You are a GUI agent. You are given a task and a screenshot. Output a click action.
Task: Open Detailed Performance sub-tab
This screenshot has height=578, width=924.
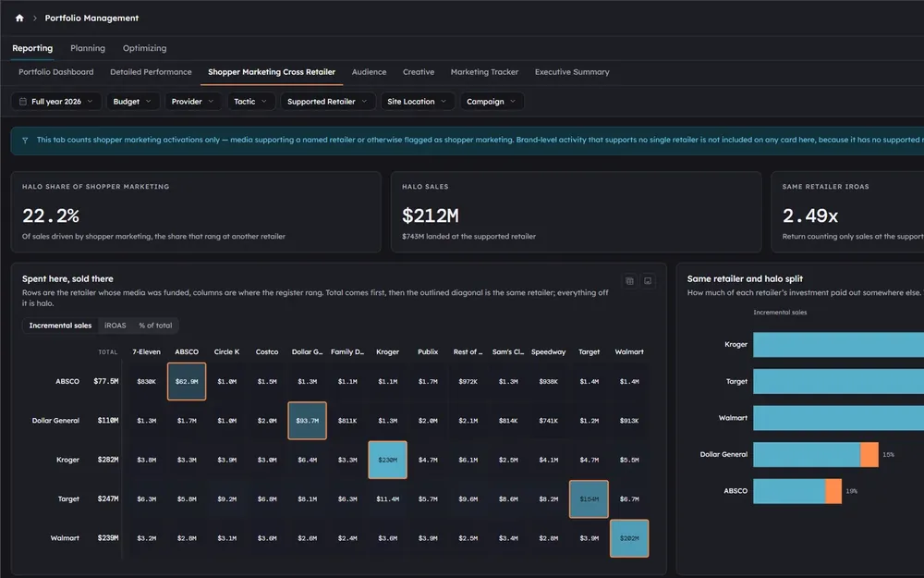tap(151, 72)
